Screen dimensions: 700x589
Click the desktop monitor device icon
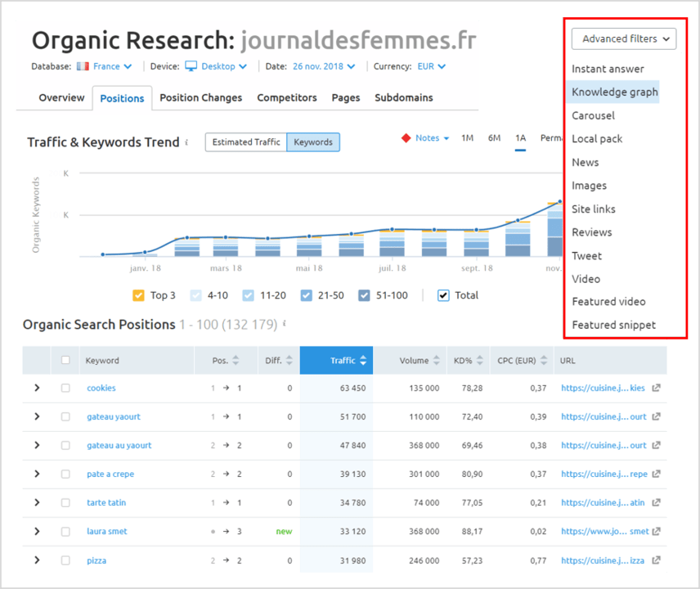[191, 66]
